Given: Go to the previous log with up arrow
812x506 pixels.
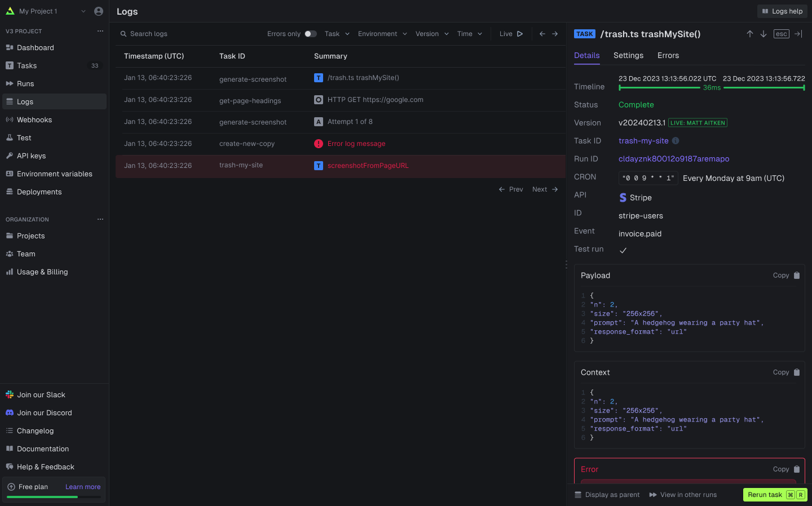Looking at the screenshot, I should 750,34.
